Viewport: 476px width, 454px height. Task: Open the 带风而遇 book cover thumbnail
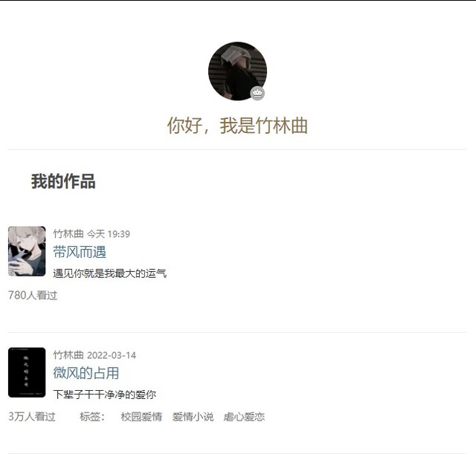click(27, 251)
